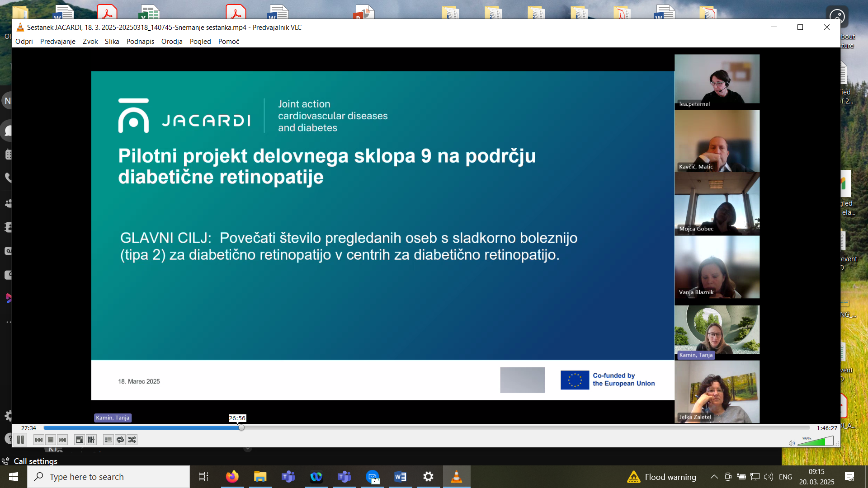Switch ENG input language indicator
The image size is (868, 488).
tap(786, 477)
